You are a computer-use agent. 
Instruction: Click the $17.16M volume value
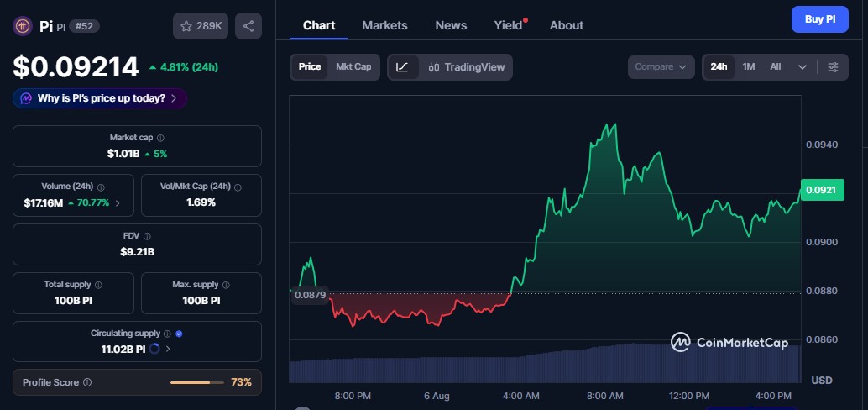pos(43,203)
